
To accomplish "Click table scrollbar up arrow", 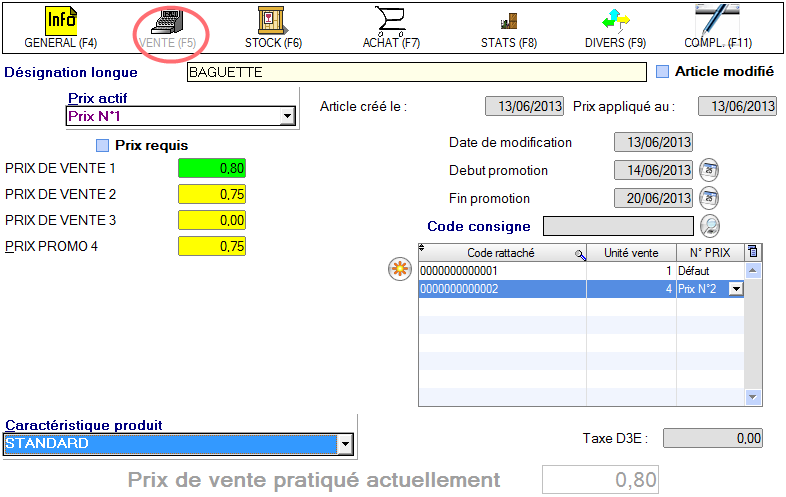I will tap(752, 271).
